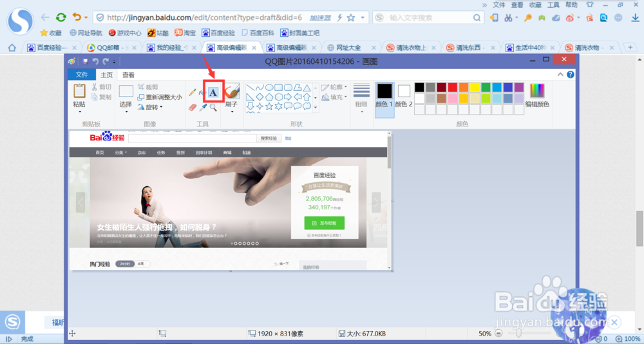Pick the green color swatch in palette
Viewport: 644px width, 344px height.
click(x=486, y=87)
